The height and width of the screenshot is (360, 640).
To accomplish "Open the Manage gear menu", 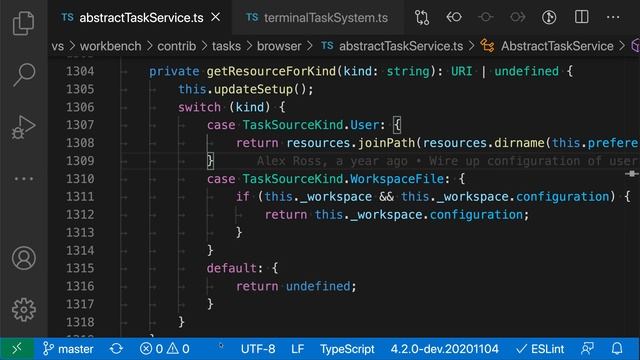I will [24, 309].
